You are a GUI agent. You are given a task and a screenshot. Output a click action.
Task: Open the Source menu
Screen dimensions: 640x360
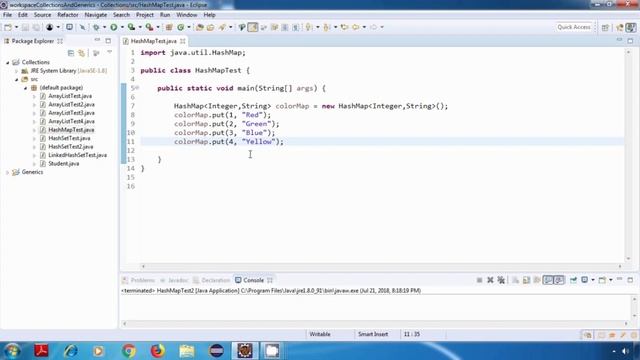pos(42,15)
